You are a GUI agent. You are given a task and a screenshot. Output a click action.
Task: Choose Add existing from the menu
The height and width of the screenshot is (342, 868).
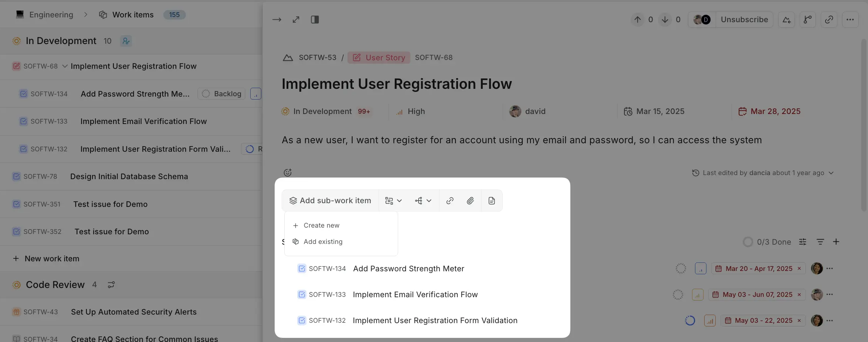click(x=323, y=242)
